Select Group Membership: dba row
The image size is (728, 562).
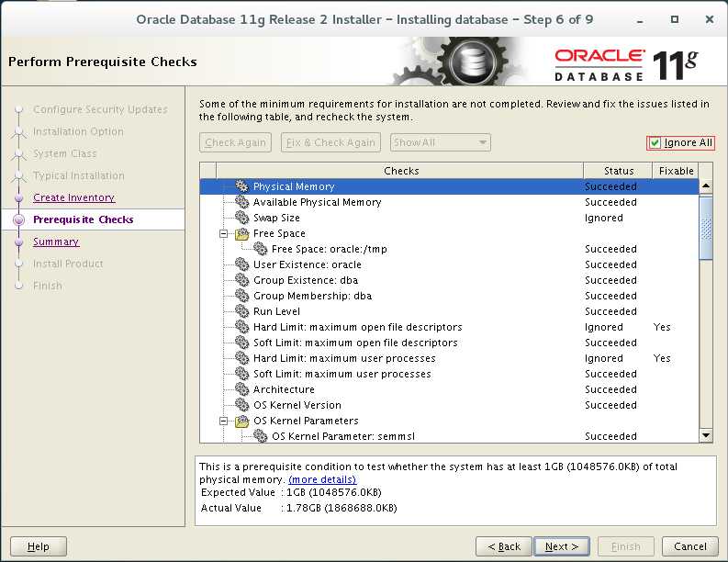point(449,296)
